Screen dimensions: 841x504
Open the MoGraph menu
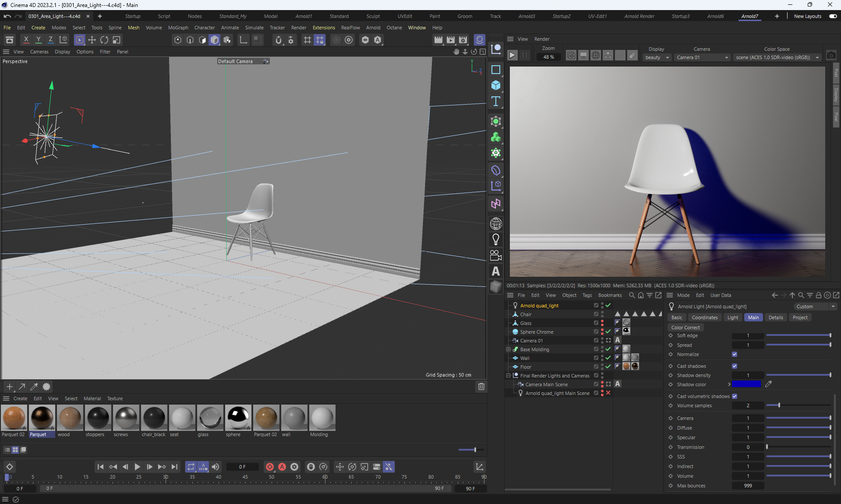(x=178, y=28)
